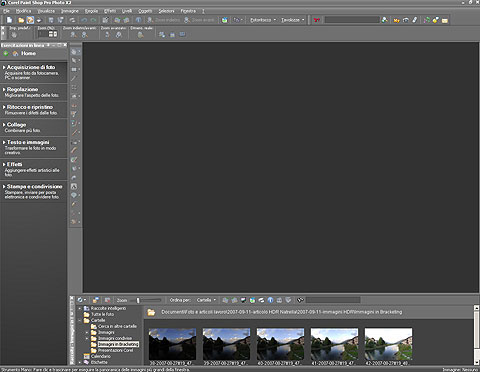480x372 pixels.
Task: Collapse the Cartelle tree node
Action: click(80, 320)
